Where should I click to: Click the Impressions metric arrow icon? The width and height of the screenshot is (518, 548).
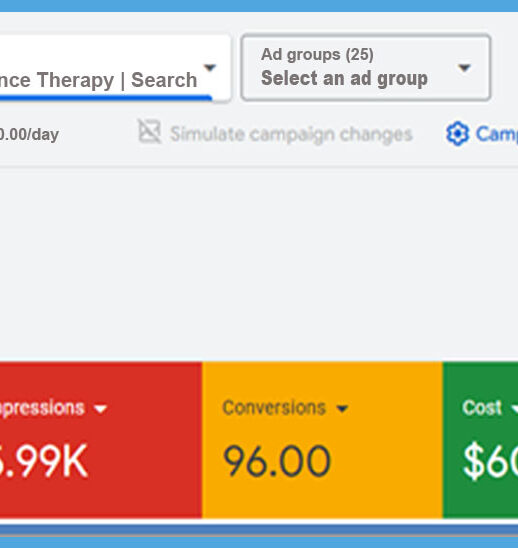(100, 409)
